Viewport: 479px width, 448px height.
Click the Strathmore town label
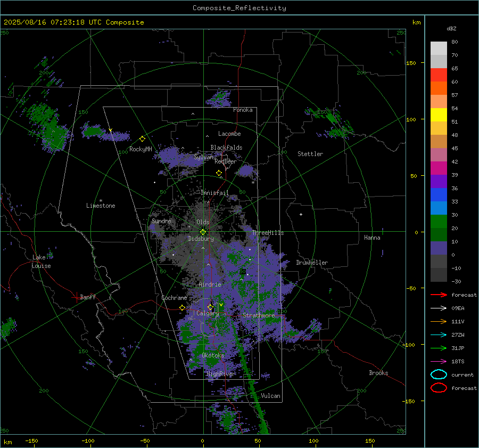pyautogui.click(x=259, y=315)
